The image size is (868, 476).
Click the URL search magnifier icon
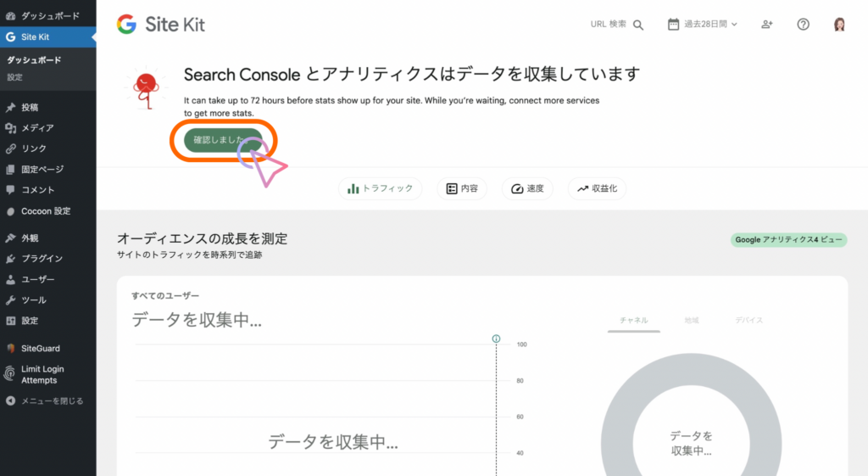[638, 25]
